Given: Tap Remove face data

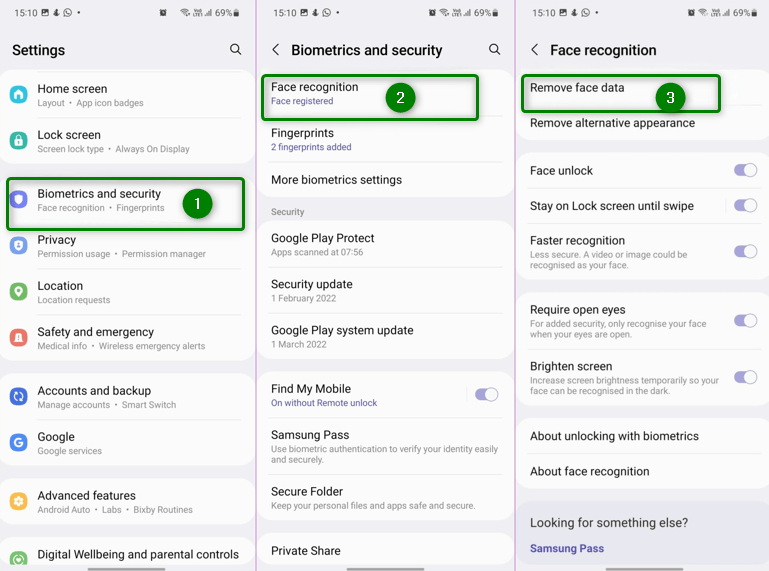Looking at the screenshot, I should (577, 88).
